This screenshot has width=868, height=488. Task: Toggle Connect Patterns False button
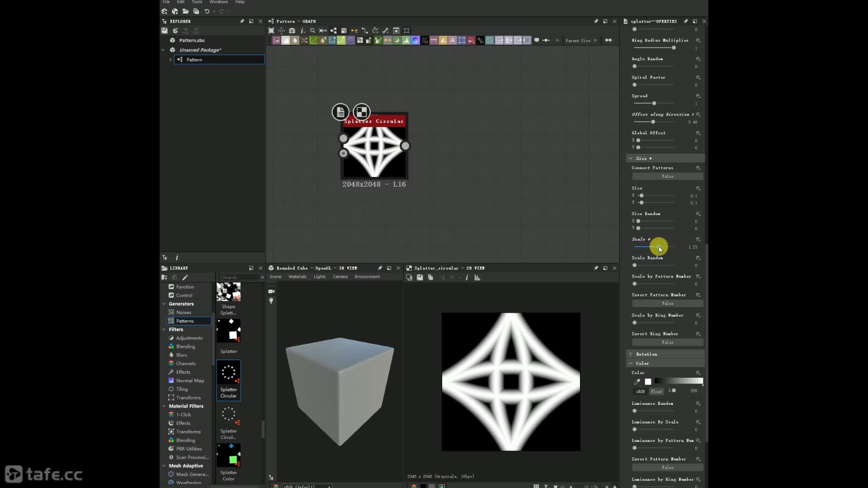667,176
